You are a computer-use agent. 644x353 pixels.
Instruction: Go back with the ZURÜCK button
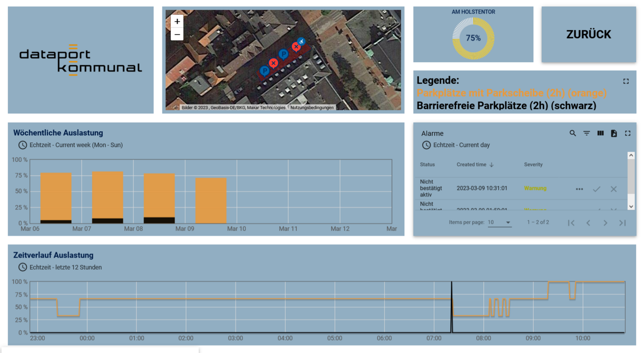(x=589, y=35)
